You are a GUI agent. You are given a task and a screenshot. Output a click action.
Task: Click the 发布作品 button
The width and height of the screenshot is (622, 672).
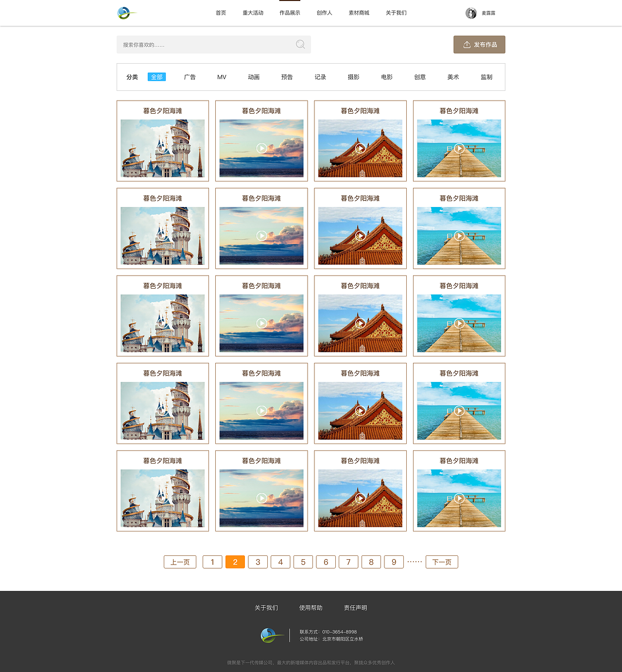coord(479,44)
